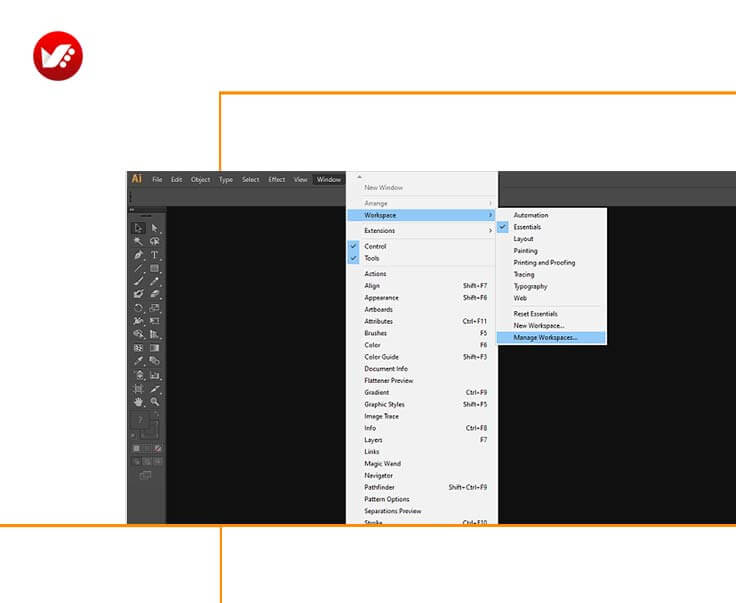Screen dimensions: 736x603
Task: Open the File menu
Action: (157, 180)
